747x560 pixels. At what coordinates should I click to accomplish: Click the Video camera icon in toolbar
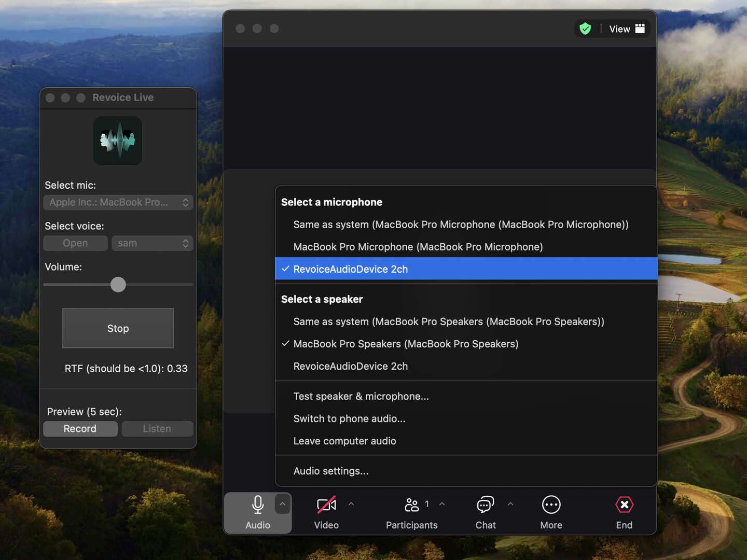pyautogui.click(x=326, y=505)
